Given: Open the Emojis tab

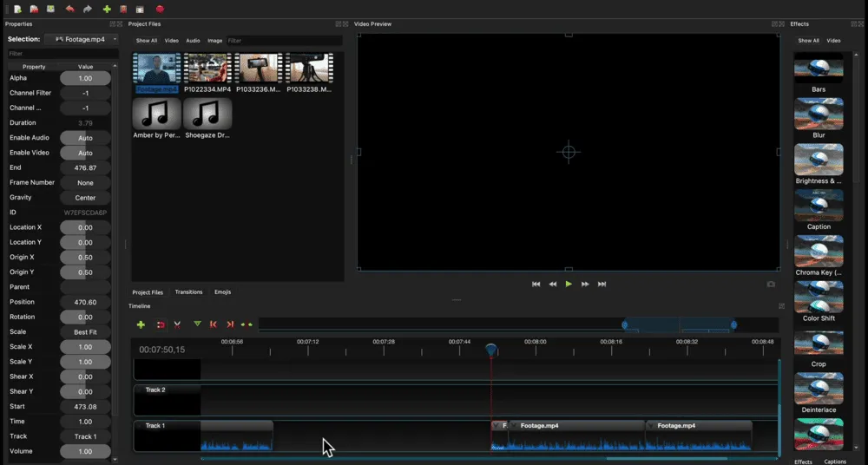Looking at the screenshot, I should click(x=222, y=292).
